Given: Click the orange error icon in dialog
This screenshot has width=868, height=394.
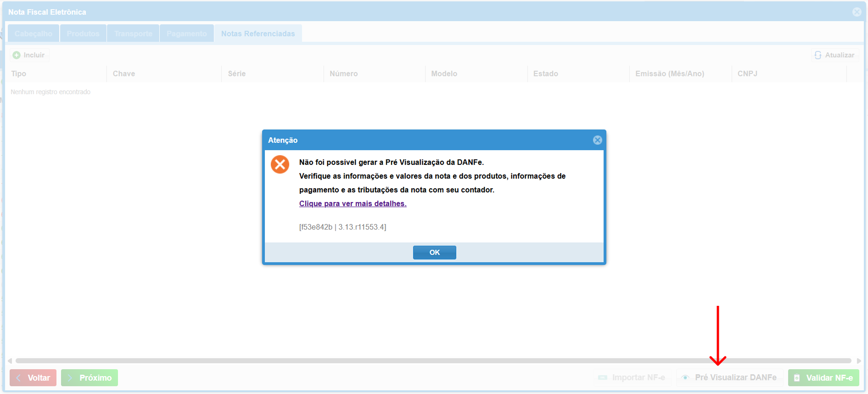Looking at the screenshot, I should click(280, 164).
